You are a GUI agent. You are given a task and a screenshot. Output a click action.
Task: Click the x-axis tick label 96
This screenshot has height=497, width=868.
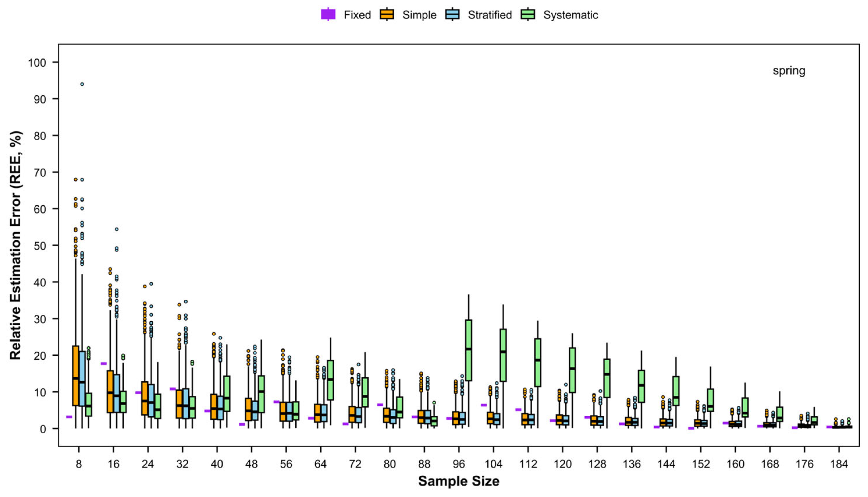point(459,465)
